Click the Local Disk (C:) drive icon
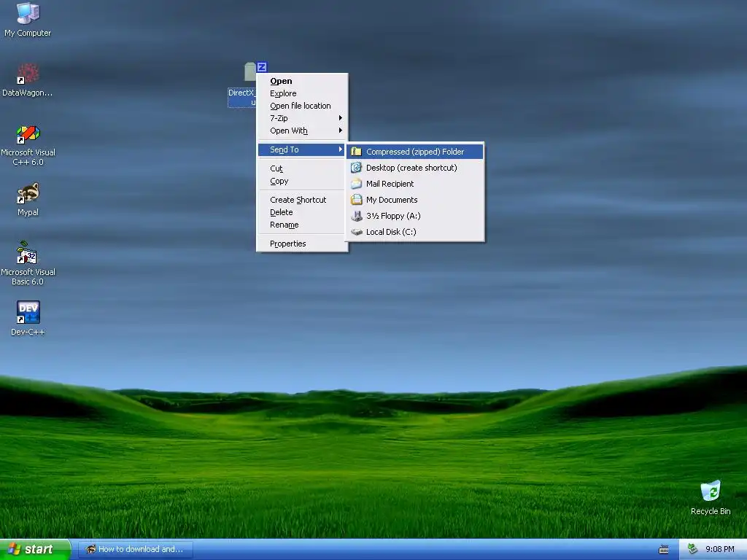This screenshot has width=747, height=560. (x=356, y=232)
